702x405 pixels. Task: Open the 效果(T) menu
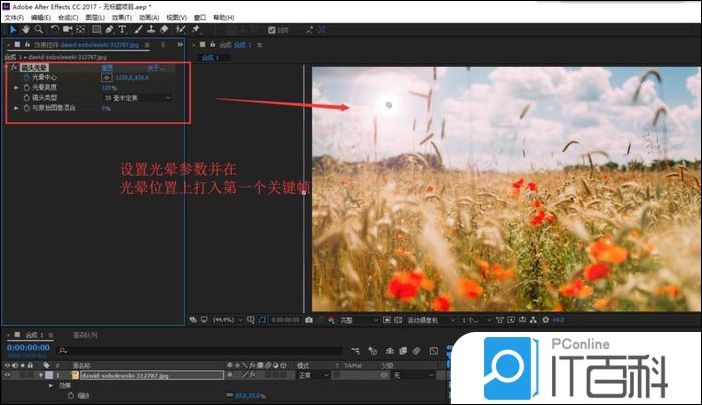coord(120,17)
